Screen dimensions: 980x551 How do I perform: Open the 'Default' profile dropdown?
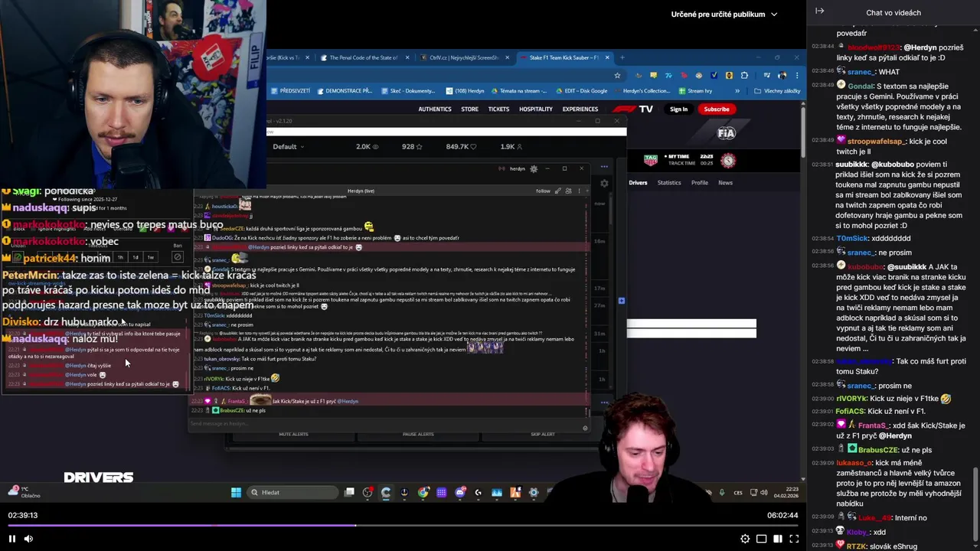click(289, 146)
